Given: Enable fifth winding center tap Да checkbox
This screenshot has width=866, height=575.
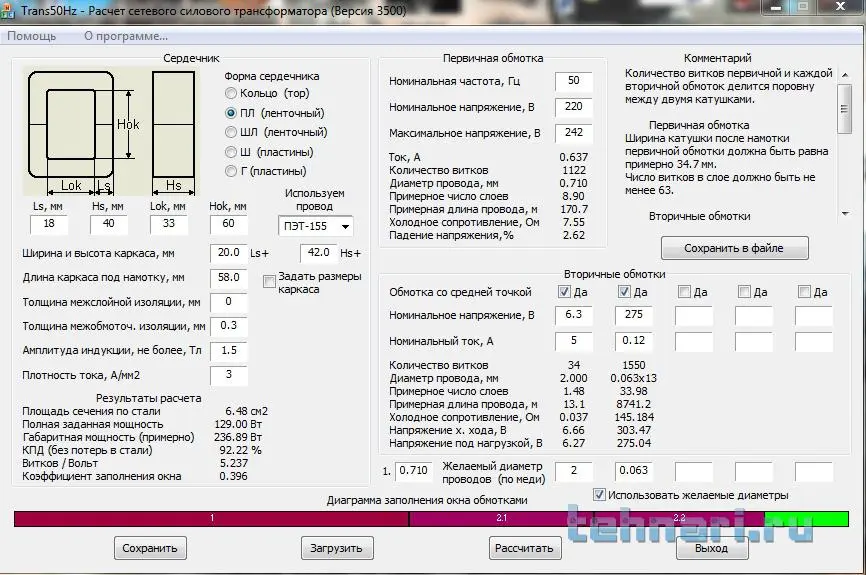Looking at the screenshot, I should pyautogui.click(x=805, y=292).
